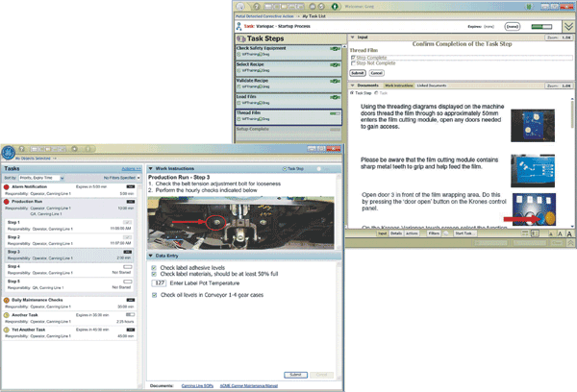This screenshot has width=577, height=392.
Task: Click round orb icon at top-left of Task Steps window
Action: pyautogui.click(x=240, y=7)
